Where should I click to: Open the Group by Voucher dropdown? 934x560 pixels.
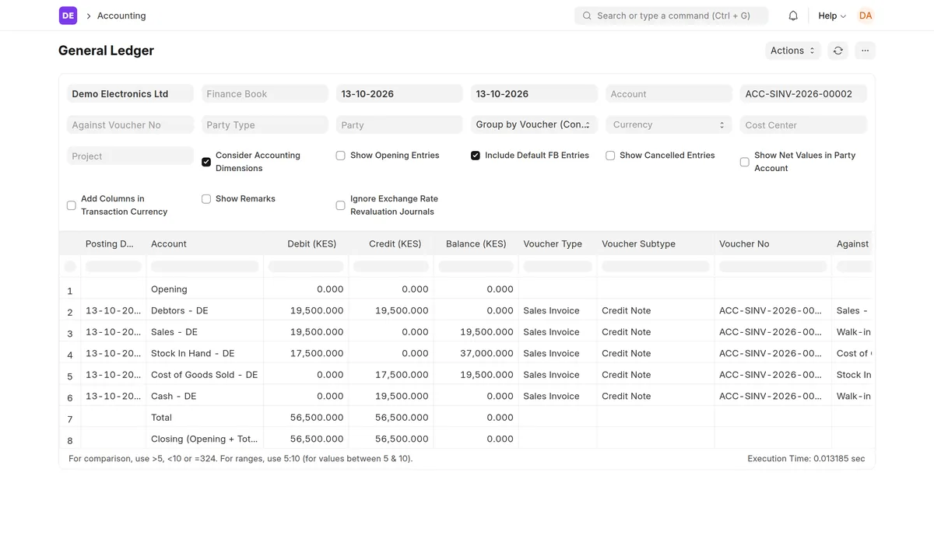534,124
